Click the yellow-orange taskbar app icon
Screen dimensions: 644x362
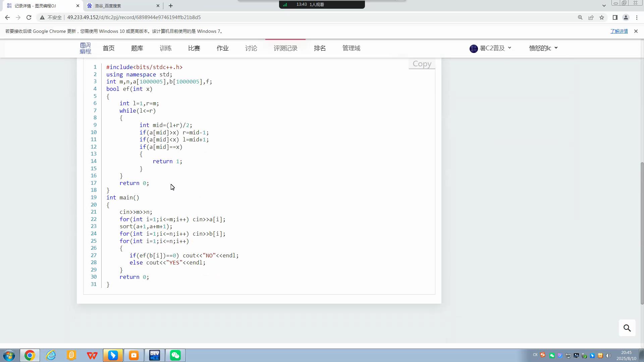pyautogui.click(x=71, y=355)
